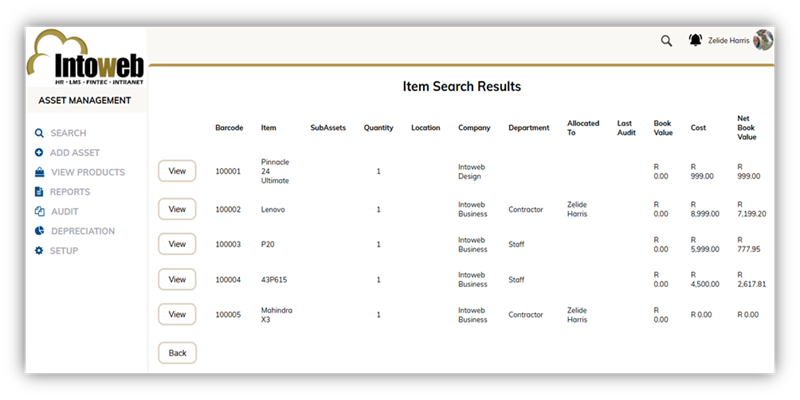Click cost value R 4,500.00
Image resolution: width=800 pixels, height=400 pixels.
coord(705,280)
